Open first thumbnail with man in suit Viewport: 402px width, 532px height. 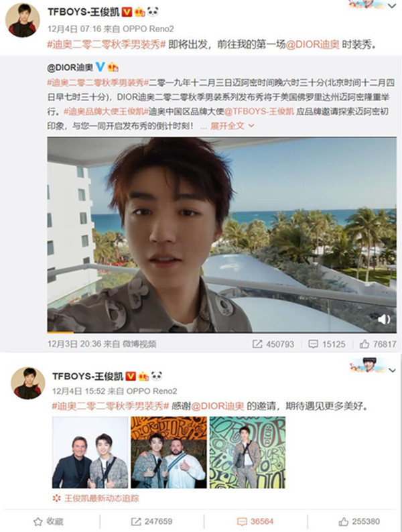(90, 453)
